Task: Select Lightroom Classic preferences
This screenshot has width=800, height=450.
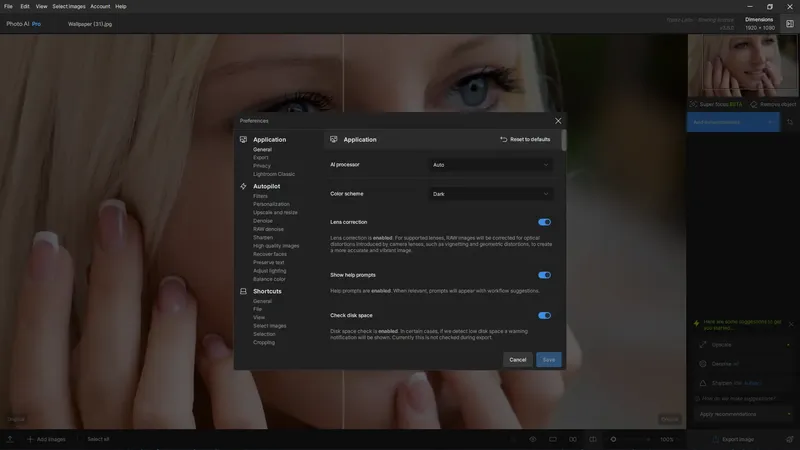Action: (x=274, y=174)
